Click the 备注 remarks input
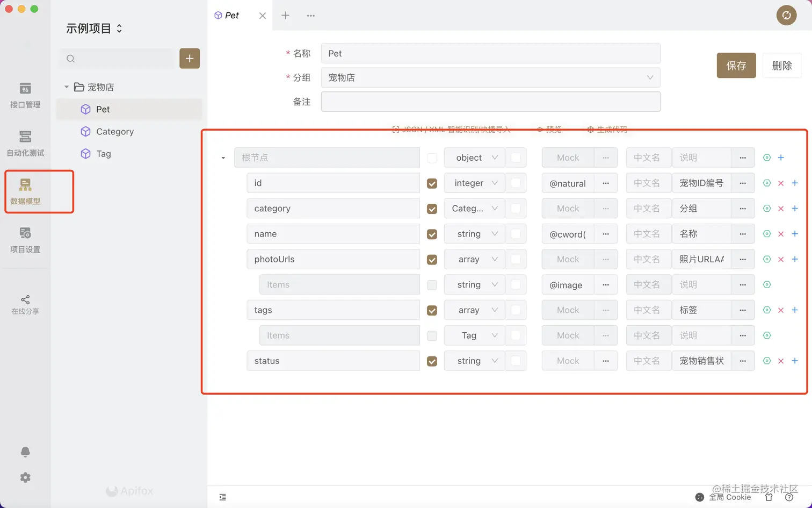The width and height of the screenshot is (812, 508). tap(491, 102)
